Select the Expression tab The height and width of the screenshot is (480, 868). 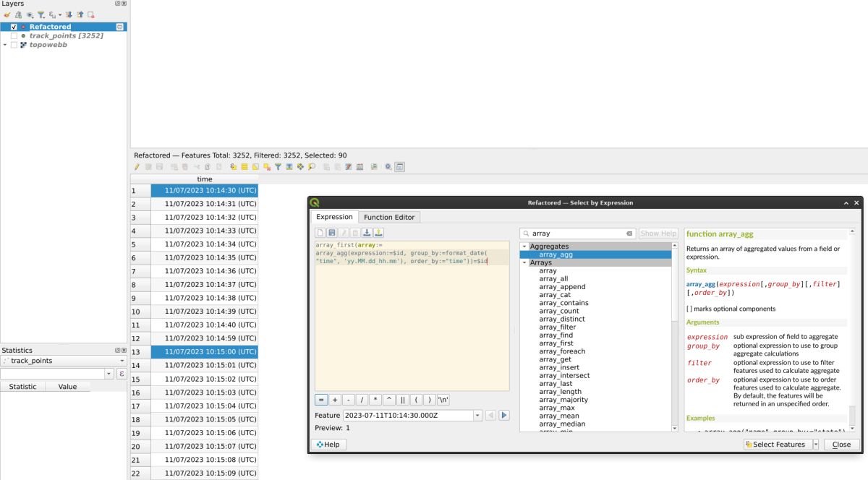click(x=335, y=217)
